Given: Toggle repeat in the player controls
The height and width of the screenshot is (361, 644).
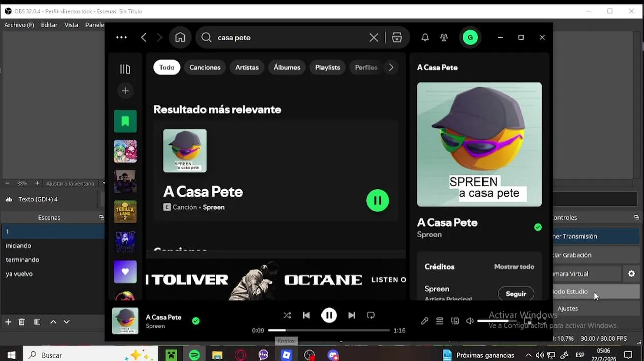Looking at the screenshot, I should (x=371, y=315).
